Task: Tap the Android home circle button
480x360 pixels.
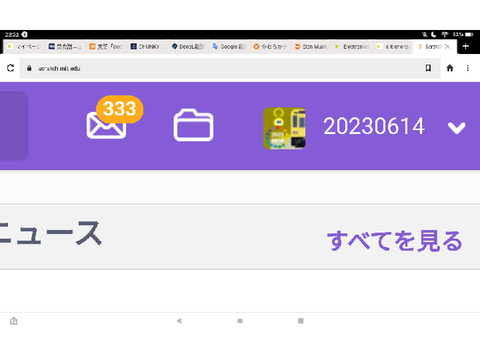Action: [240, 321]
